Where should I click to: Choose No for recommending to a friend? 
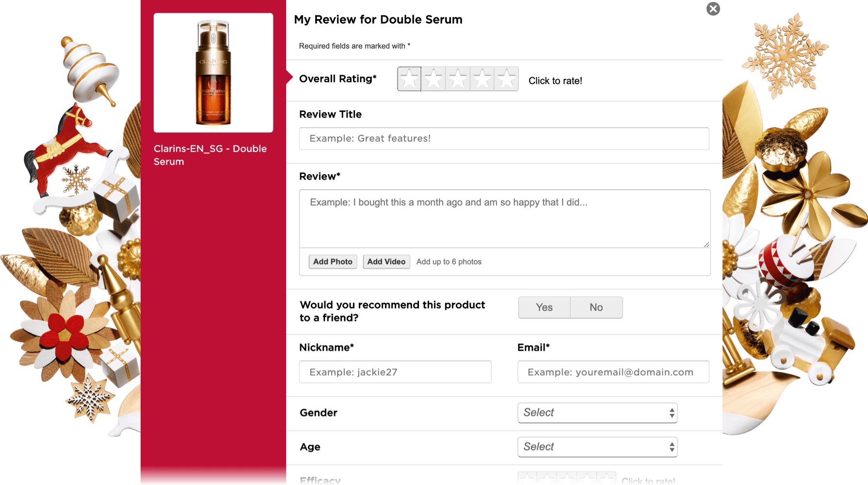(596, 307)
